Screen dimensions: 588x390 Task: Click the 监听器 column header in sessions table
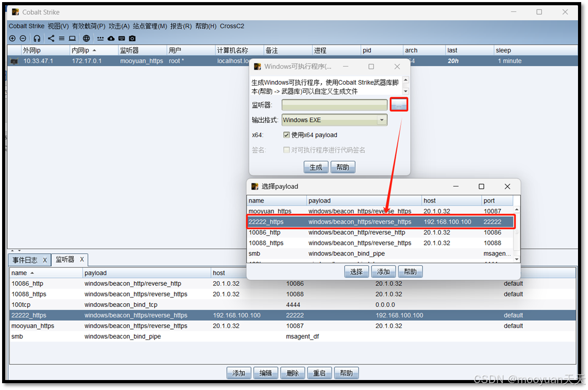(x=142, y=50)
